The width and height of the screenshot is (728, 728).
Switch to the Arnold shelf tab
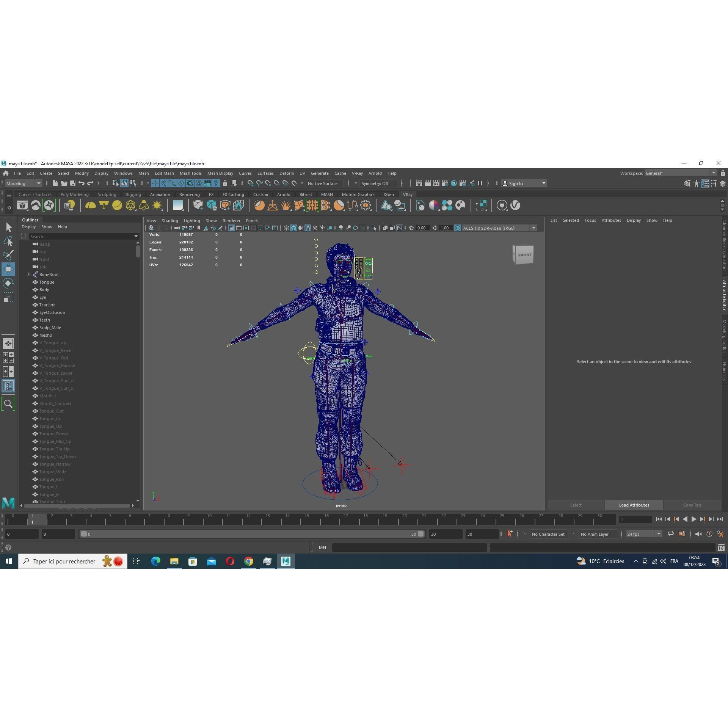coord(284,195)
